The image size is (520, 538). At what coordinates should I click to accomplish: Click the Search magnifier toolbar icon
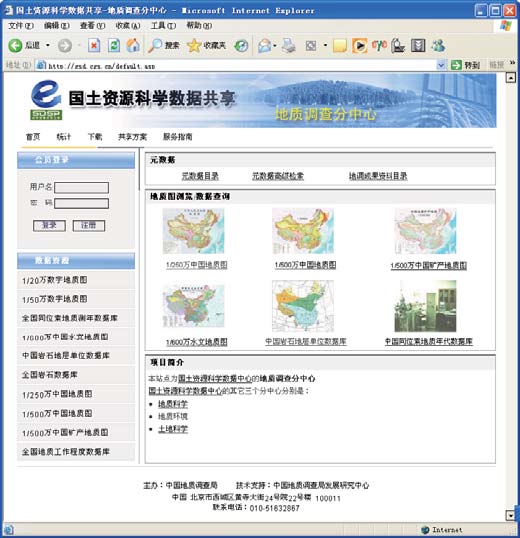pyautogui.click(x=155, y=45)
